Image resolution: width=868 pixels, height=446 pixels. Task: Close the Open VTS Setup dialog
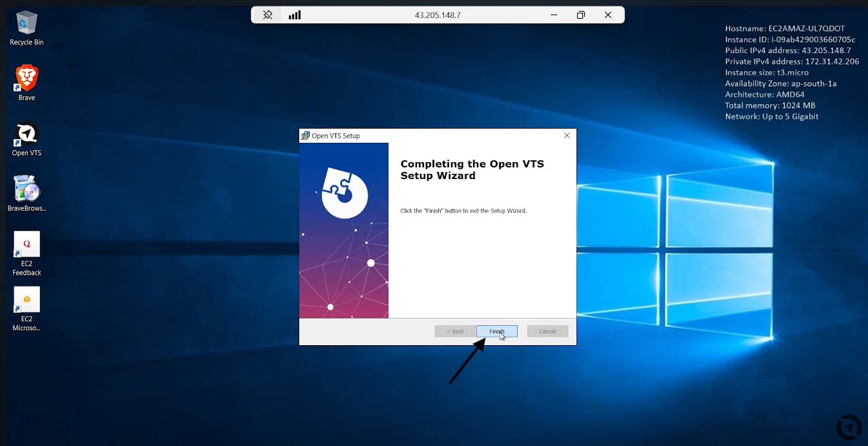(567, 136)
